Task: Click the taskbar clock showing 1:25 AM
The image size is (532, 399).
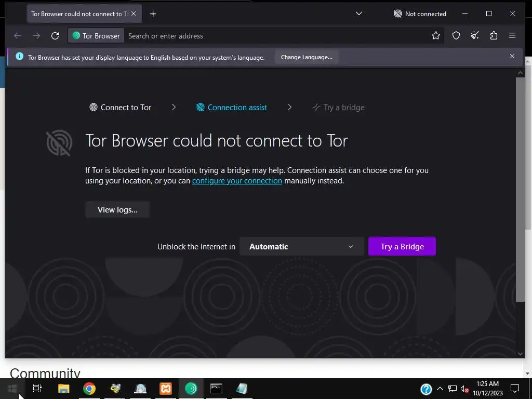Action: click(x=487, y=389)
